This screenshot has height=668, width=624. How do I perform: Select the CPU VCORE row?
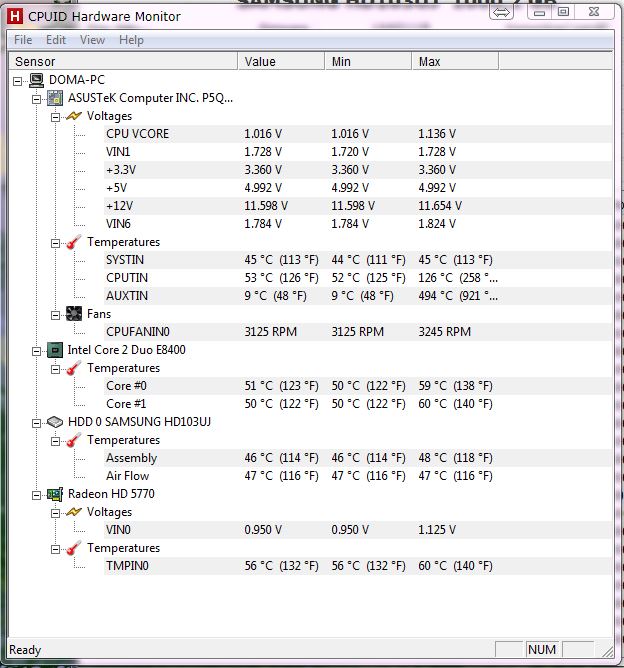(x=357, y=134)
